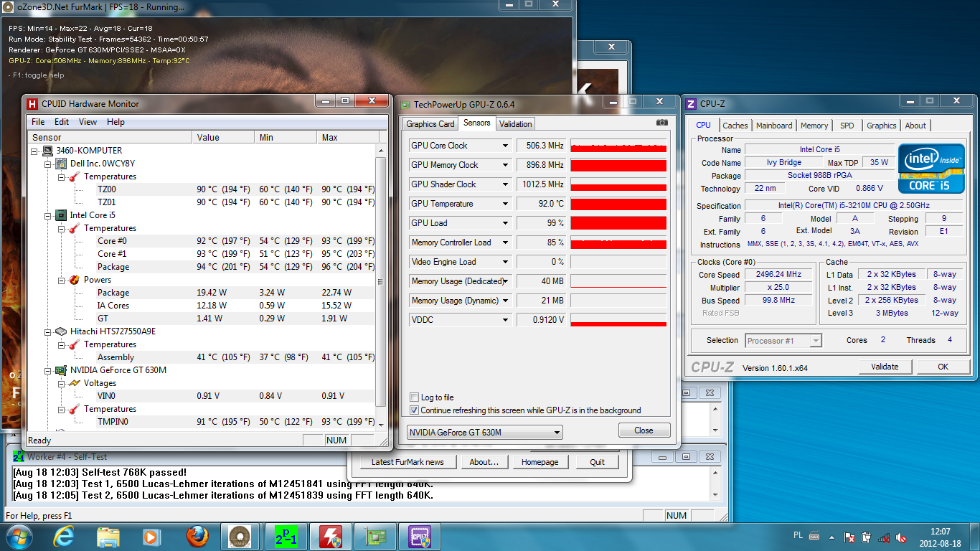Open the CPU-Z SPD tab

click(847, 126)
